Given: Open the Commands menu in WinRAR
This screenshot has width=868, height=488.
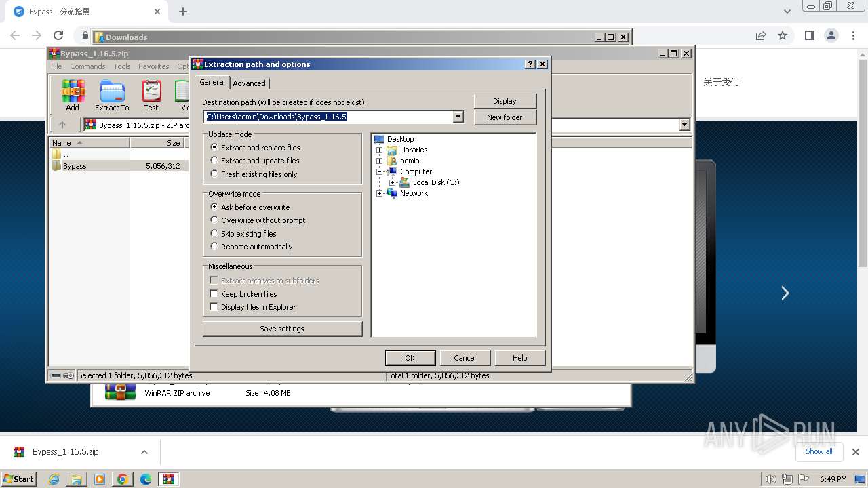Looking at the screenshot, I should tap(87, 66).
